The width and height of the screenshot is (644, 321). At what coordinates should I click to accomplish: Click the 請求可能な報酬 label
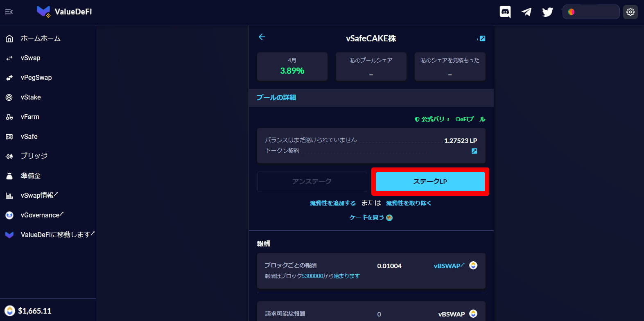pyautogui.click(x=285, y=314)
